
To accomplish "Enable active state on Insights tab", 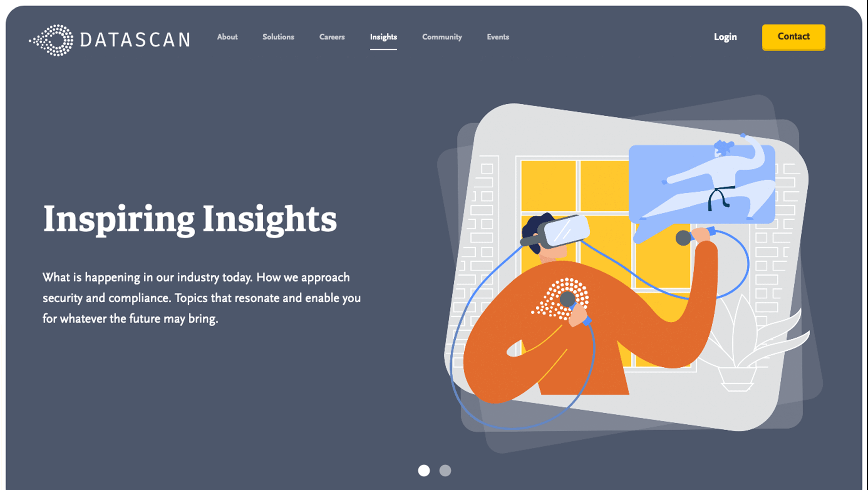I will pyautogui.click(x=383, y=37).
